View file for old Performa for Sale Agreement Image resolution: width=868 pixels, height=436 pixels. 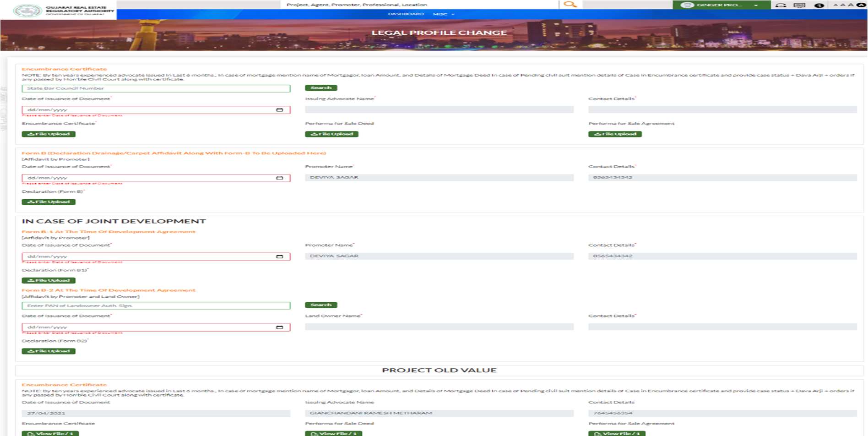click(x=617, y=433)
